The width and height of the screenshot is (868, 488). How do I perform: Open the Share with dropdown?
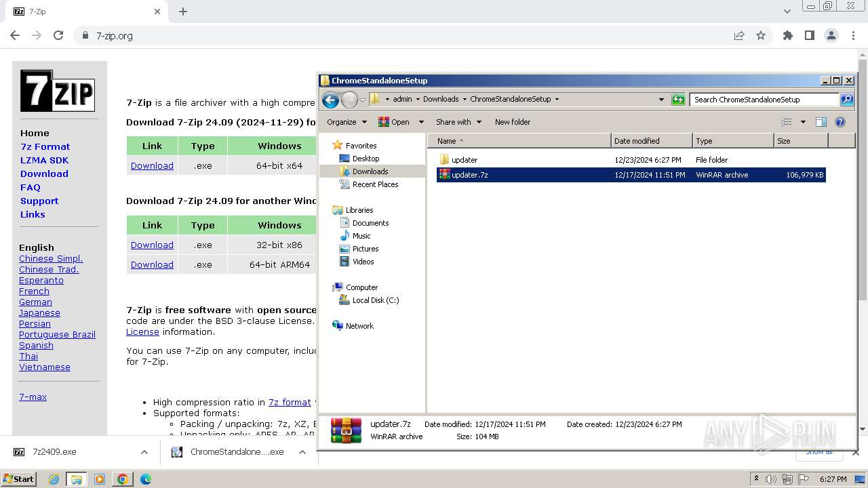(458, 122)
